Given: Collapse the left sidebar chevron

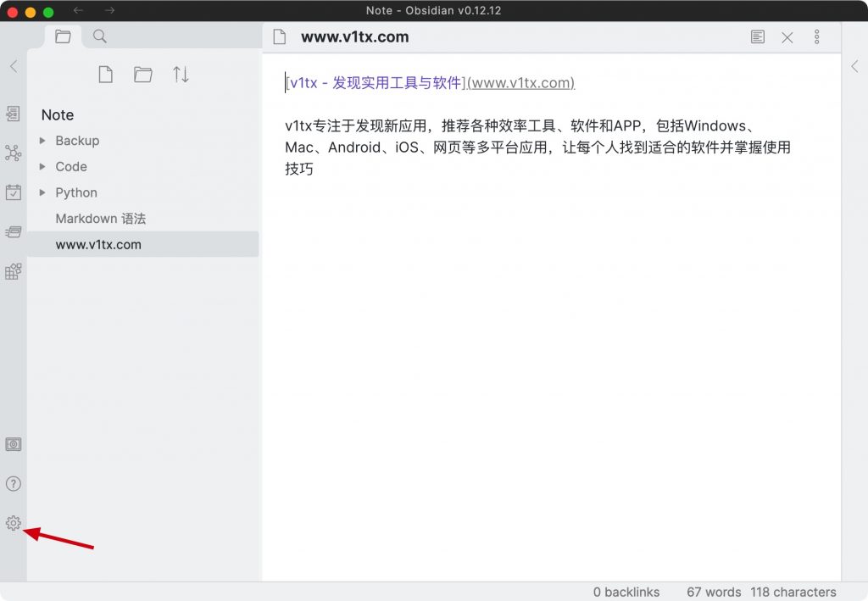Looking at the screenshot, I should click(x=14, y=66).
